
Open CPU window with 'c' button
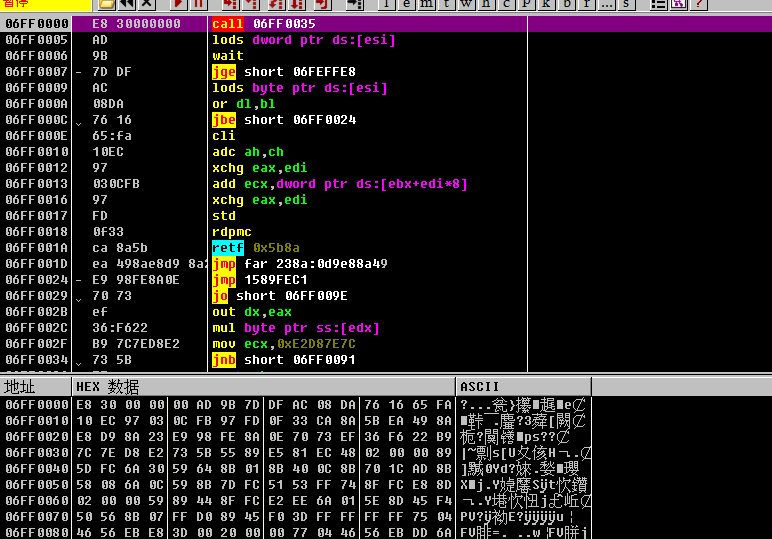[507, 5]
